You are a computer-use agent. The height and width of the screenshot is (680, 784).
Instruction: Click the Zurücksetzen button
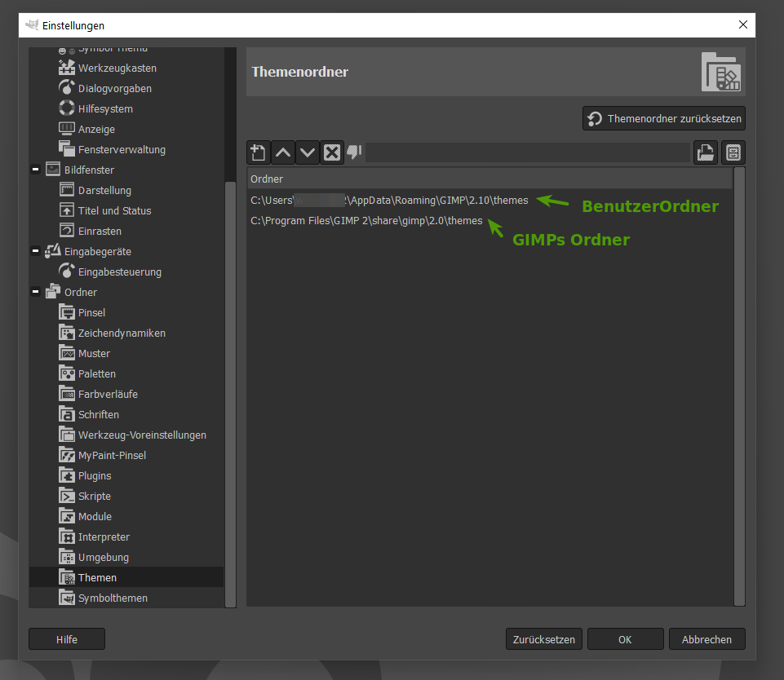click(544, 639)
